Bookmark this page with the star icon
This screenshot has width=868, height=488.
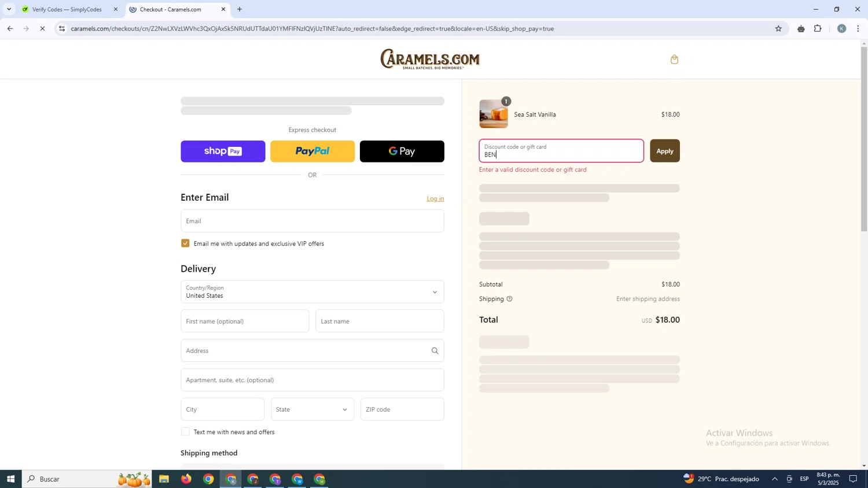tap(778, 28)
